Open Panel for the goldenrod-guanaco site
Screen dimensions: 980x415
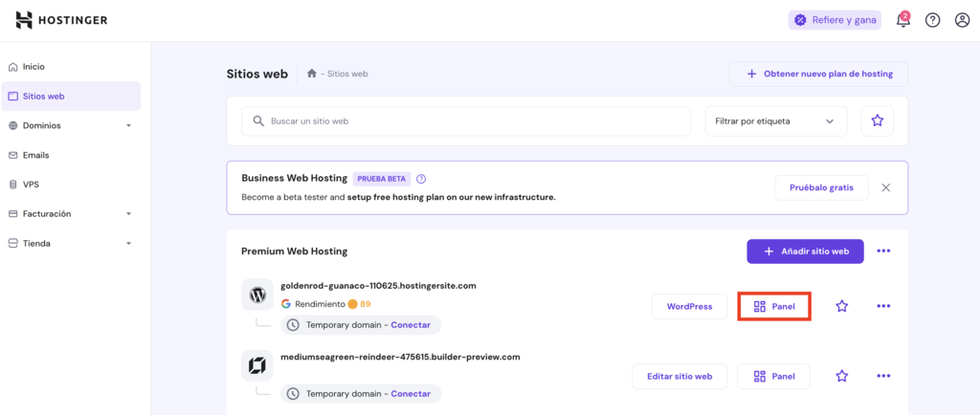coord(774,306)
